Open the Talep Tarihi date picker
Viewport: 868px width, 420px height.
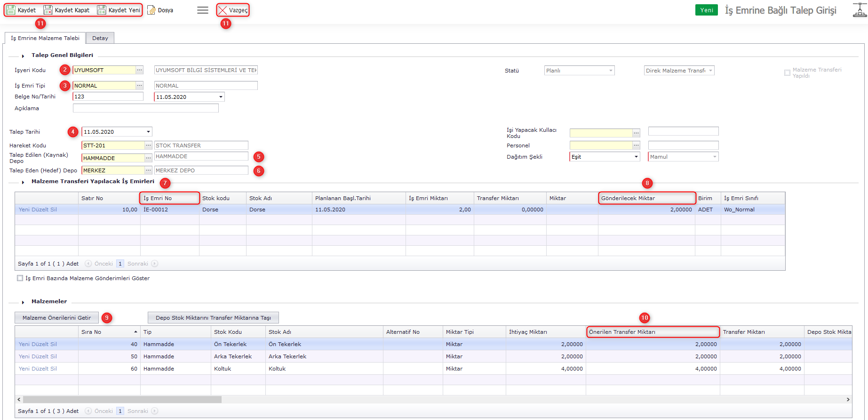tap(148, 132)
